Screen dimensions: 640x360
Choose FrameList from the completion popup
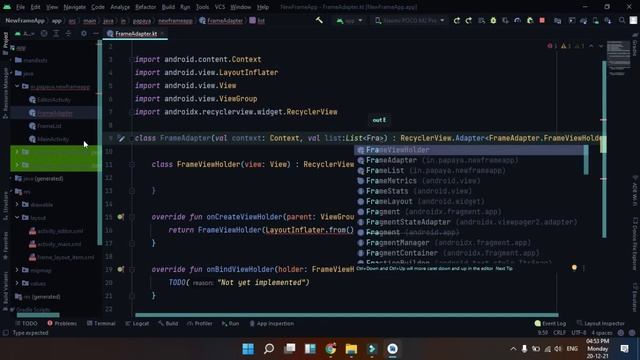click(x=469, y=170)
